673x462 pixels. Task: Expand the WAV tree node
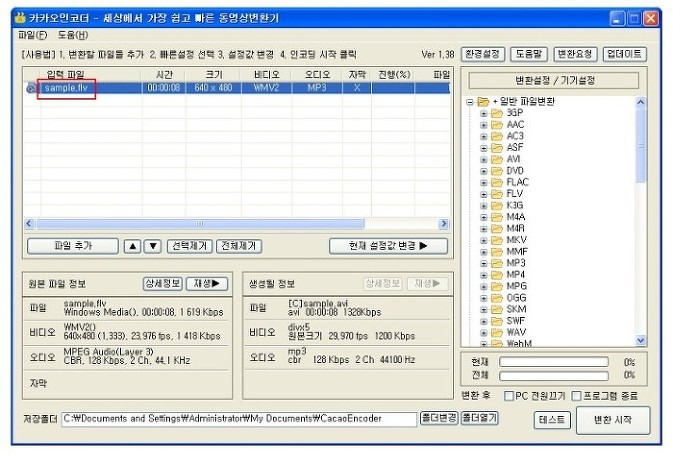point(484,333)
